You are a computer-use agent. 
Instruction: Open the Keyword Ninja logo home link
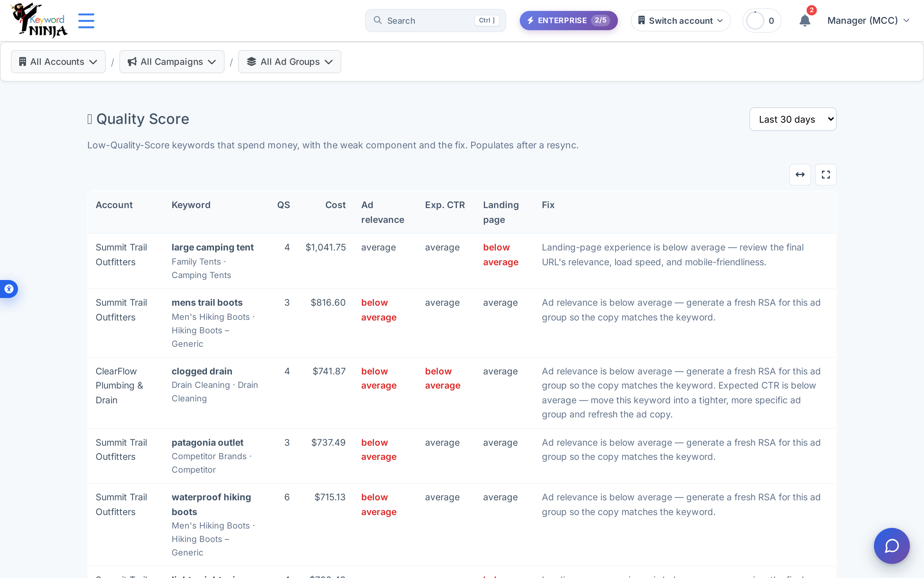(39, 20)
